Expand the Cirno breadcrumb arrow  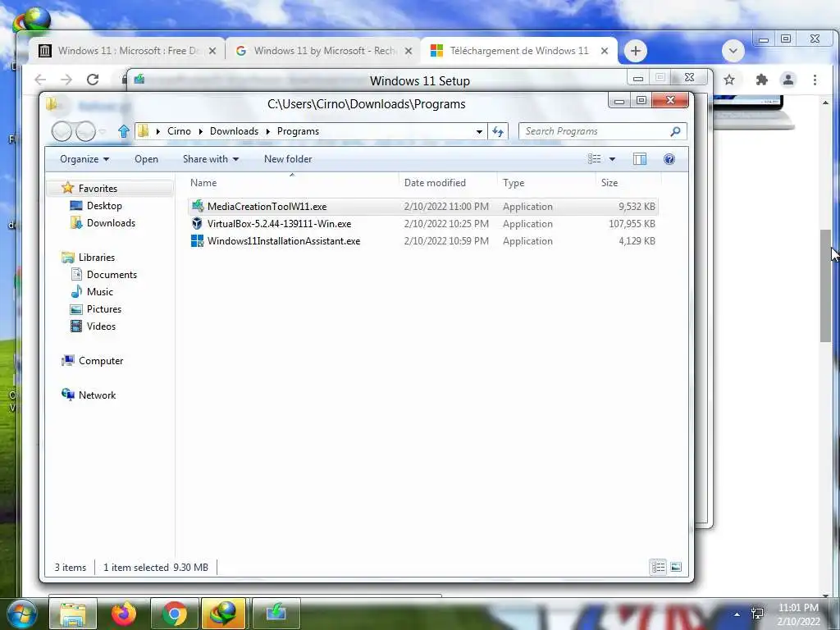click(x=200, y=131)
